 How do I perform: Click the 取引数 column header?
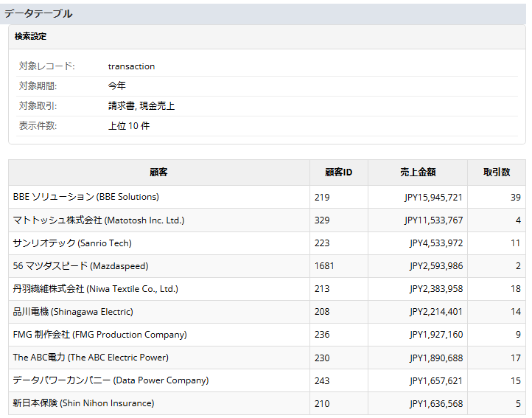497,173
